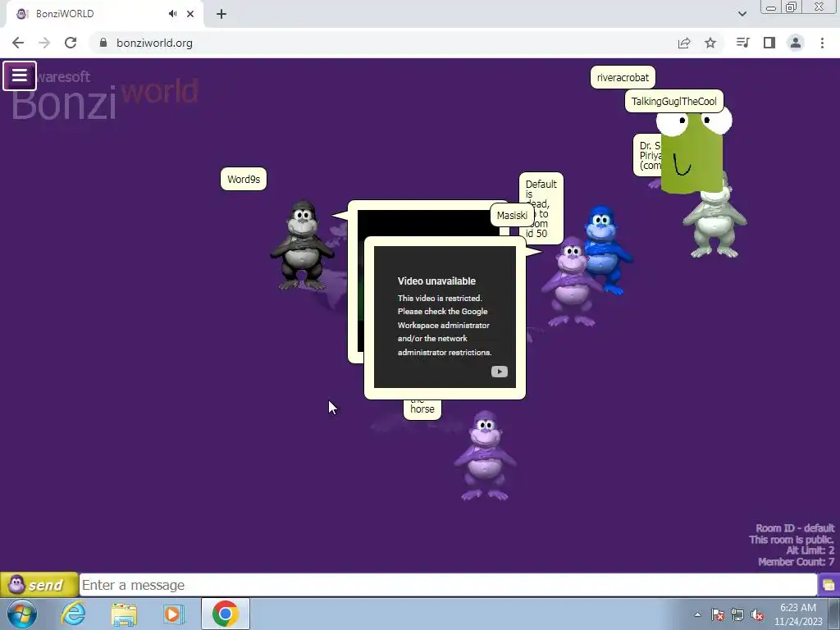840x630 pixels.
Task: Share this page icon
Action: [684, 43]
